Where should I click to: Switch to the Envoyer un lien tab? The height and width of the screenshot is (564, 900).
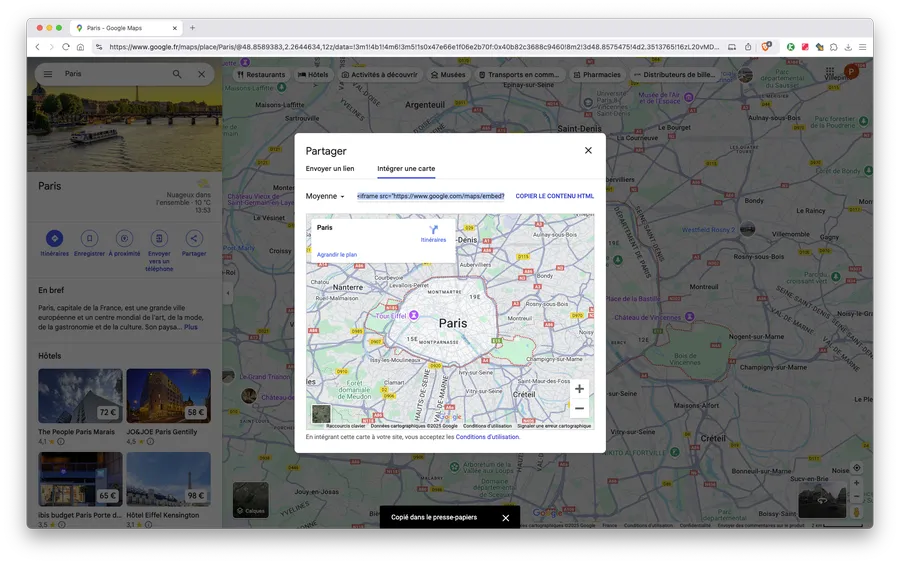(329, 169)
